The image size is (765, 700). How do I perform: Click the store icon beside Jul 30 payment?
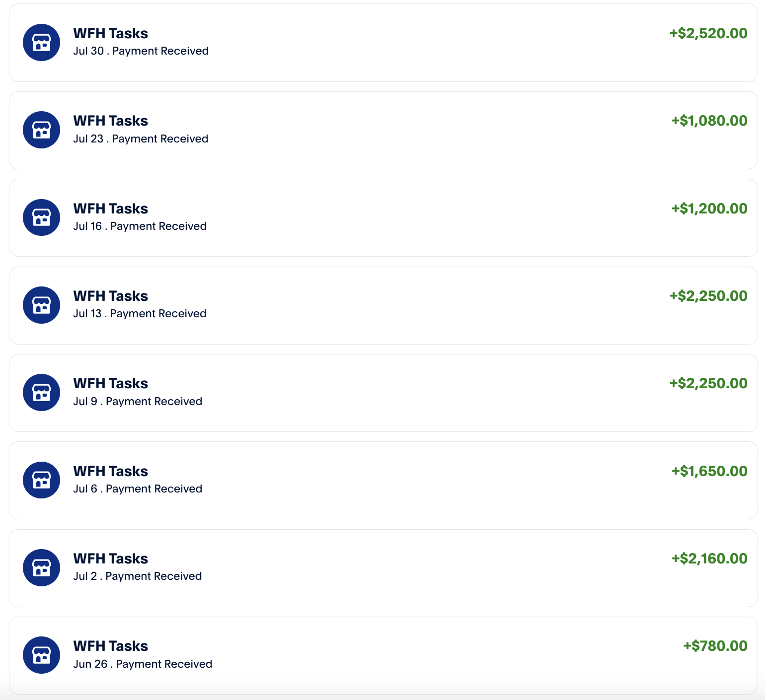coord(42,43)
